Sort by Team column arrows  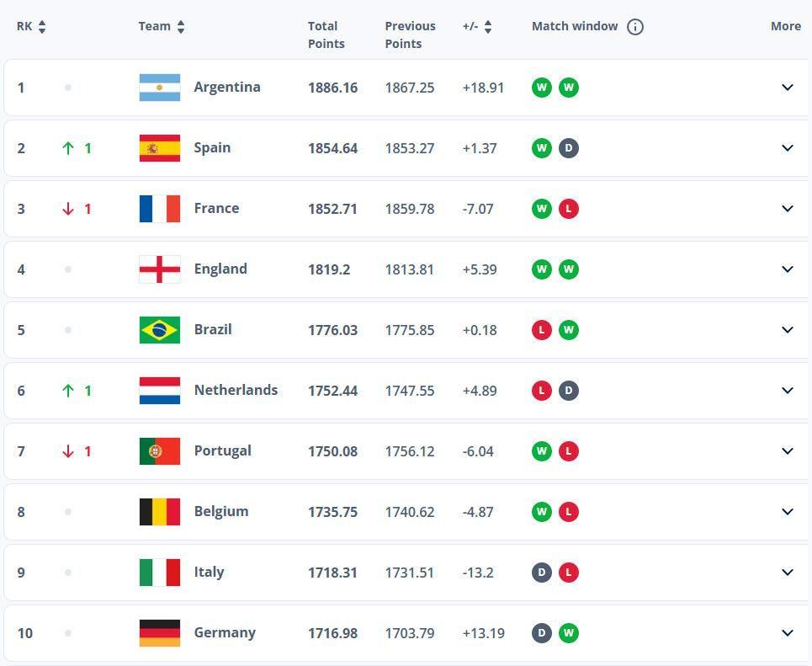[x=181, y=26]
